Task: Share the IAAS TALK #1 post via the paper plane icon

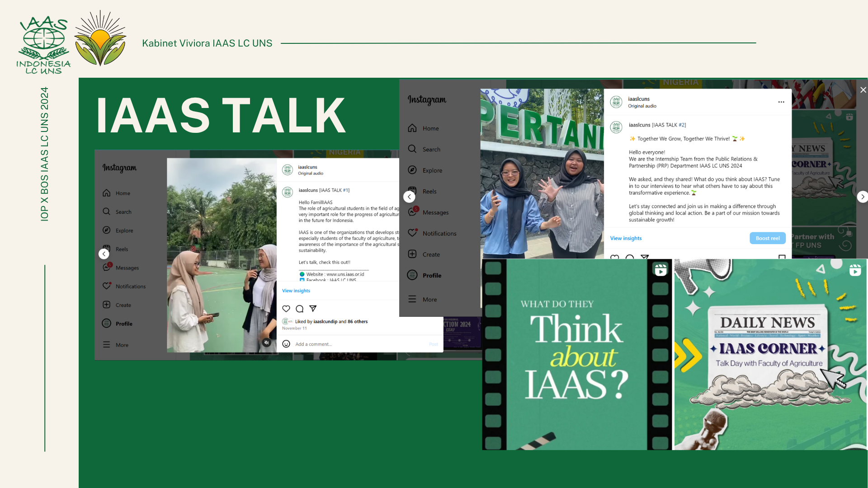Action: point(313,309)
